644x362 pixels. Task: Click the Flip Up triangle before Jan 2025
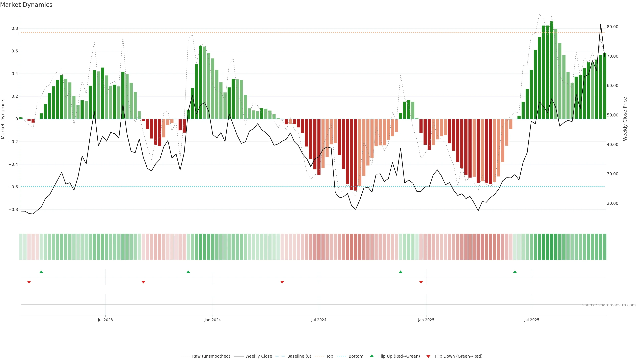point(400,272)
